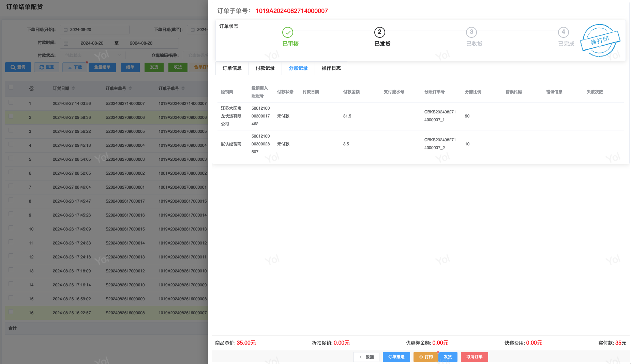Expand the 付款状态 dropdown
This screenshot has height=364, width=631.
pyautogui.click(x=92, y=55)
